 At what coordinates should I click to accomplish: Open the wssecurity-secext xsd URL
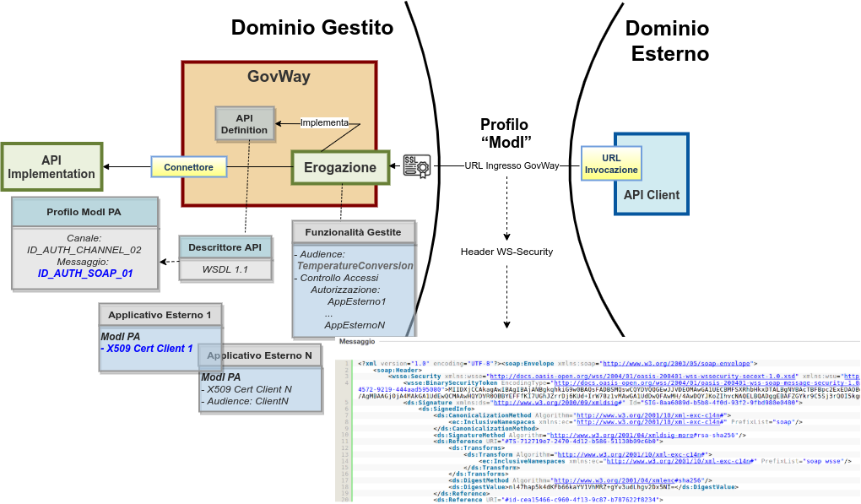642,377
